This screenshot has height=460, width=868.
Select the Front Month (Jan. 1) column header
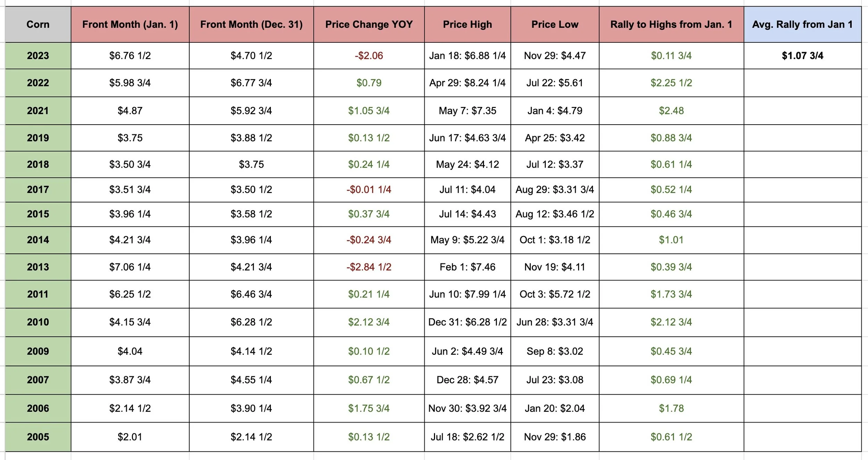coord(130,24)
